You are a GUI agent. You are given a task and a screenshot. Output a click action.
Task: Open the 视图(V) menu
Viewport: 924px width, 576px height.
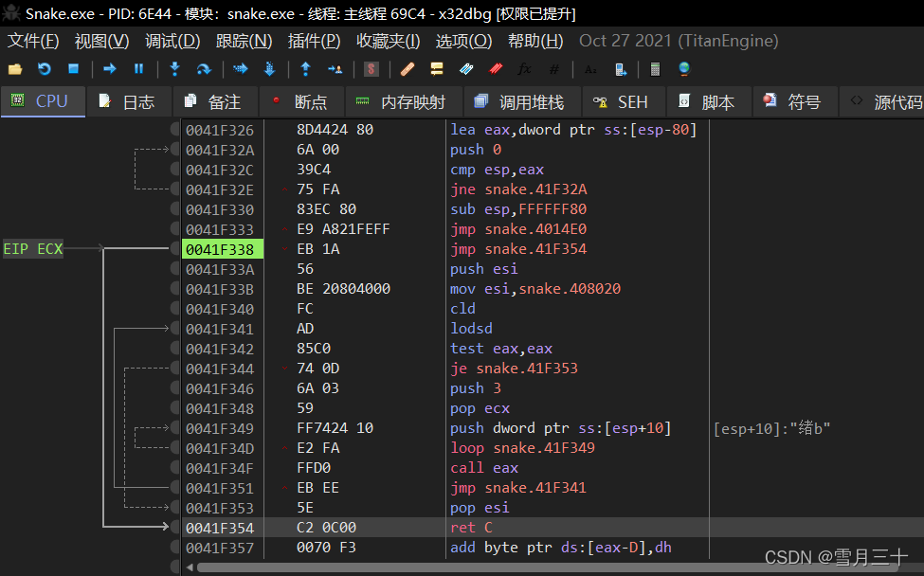pyautogui.click(x=101, y=41)
